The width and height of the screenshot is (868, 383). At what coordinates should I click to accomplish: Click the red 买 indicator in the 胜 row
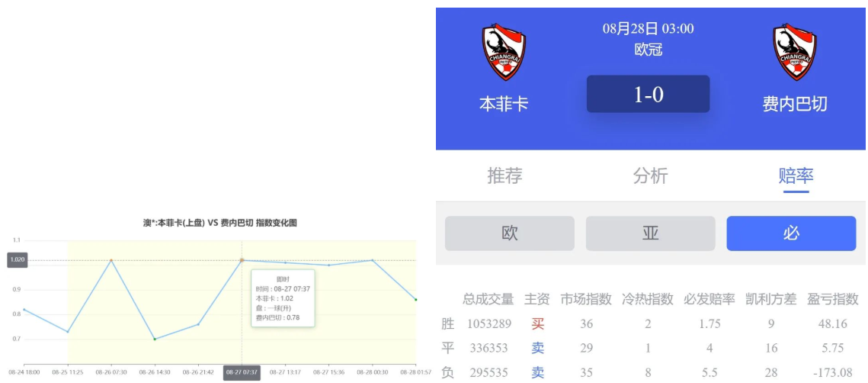(x=538, y=323)
